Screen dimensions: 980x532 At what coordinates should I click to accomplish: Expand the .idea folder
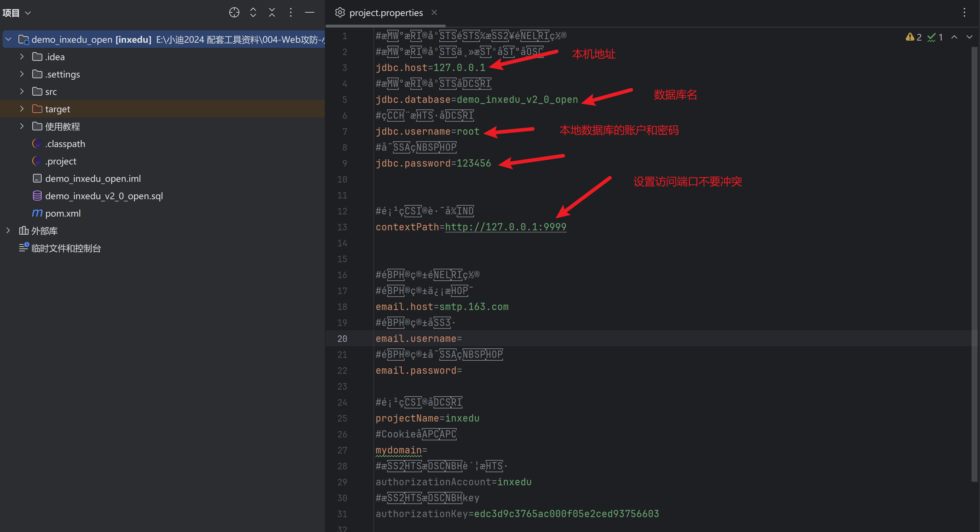pos(22,57)
